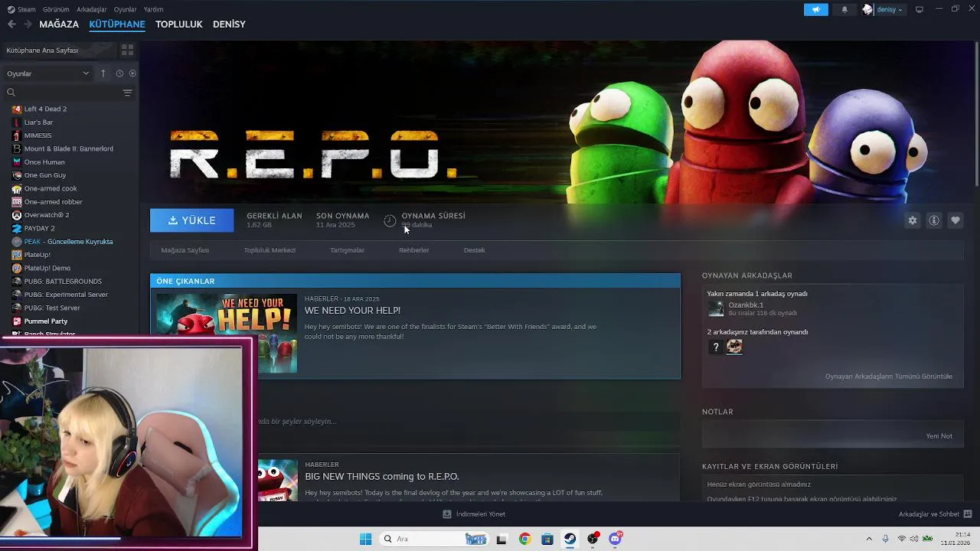
Task: Open advanced library filter icon
Action: tap(128, 93)
